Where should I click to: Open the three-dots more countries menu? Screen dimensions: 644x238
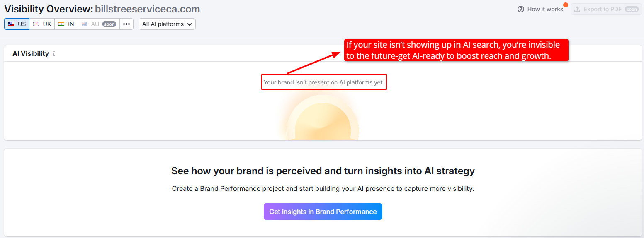(126, 24)
